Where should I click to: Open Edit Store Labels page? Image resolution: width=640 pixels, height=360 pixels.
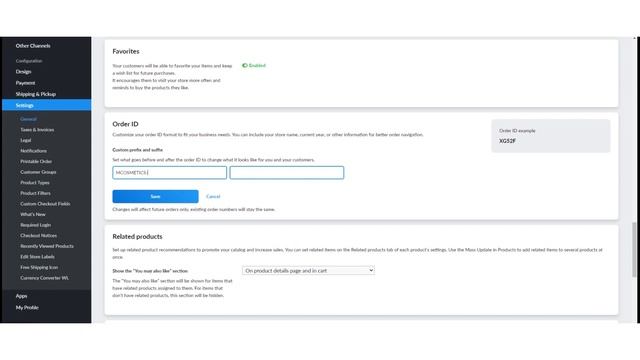click(x=37, y=257)
